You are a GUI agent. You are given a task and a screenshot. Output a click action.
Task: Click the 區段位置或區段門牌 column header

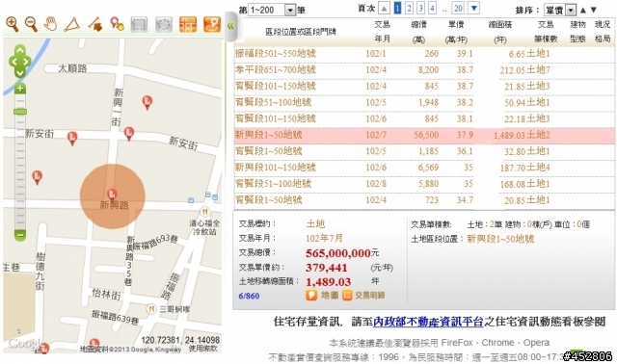pos(301,32)
